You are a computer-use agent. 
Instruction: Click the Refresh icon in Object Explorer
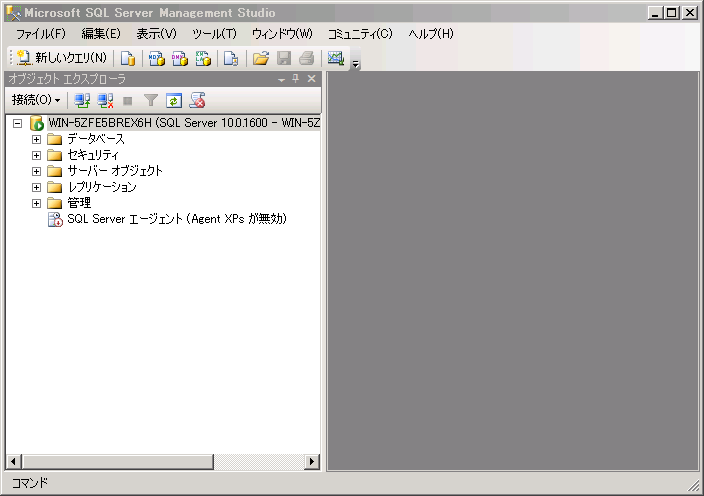pos(174,101)
